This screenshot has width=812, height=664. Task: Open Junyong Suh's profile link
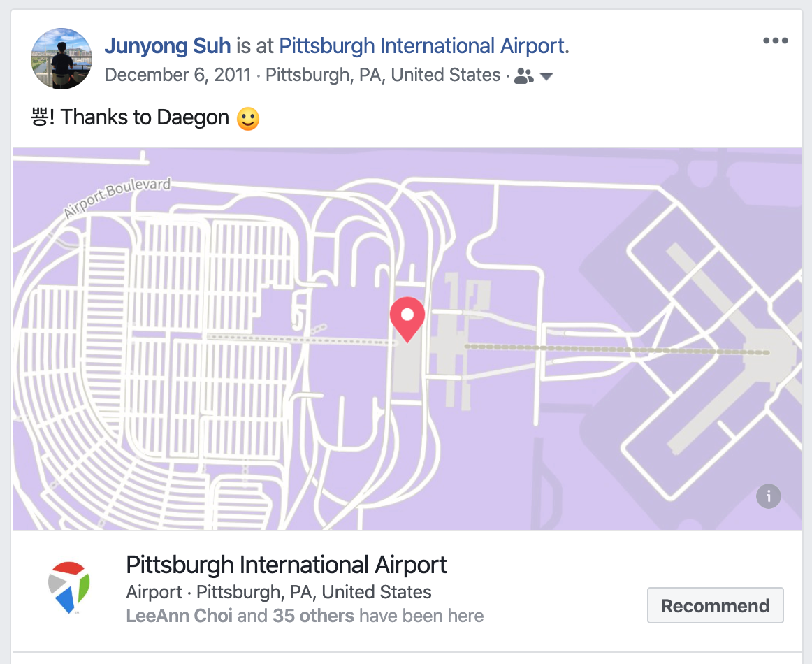click(x=167, y=45)
